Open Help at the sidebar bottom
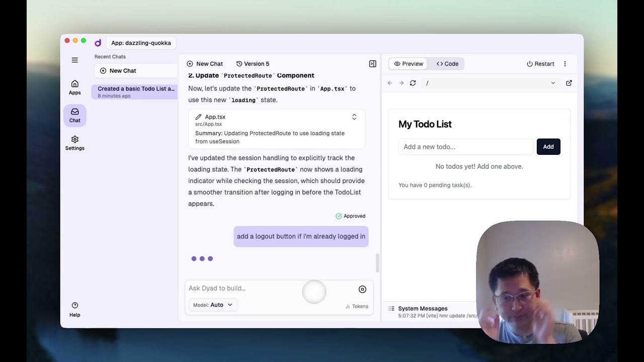 74,310
